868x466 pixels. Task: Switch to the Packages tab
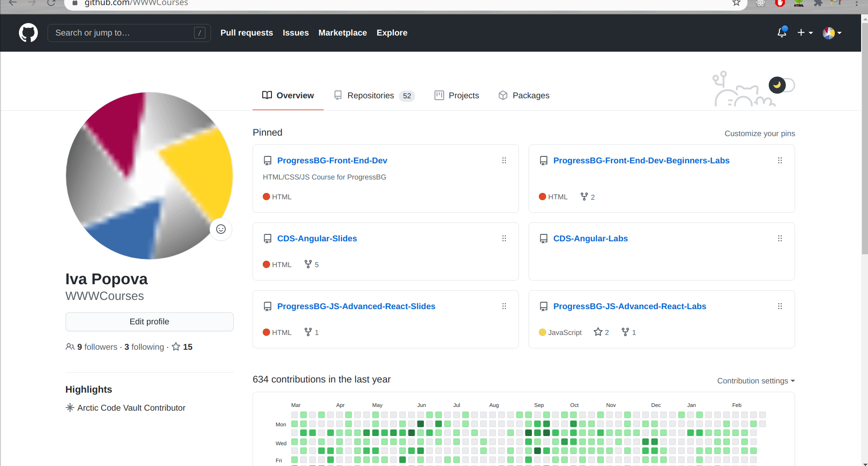(524, 96)
